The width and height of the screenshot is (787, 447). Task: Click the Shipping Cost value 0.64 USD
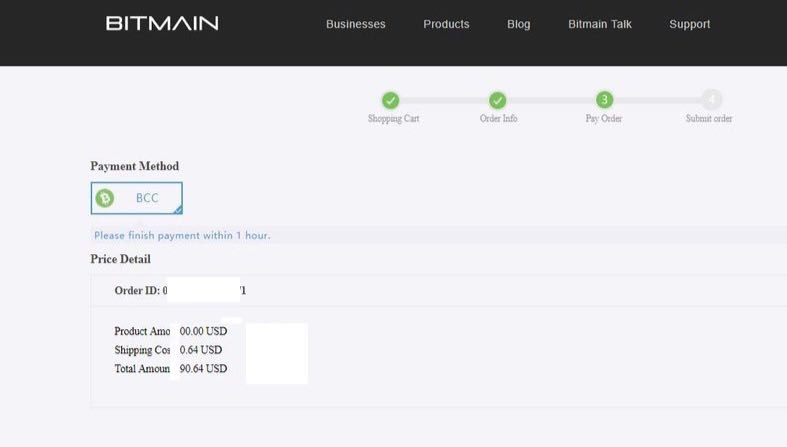[x=201, y=350]
